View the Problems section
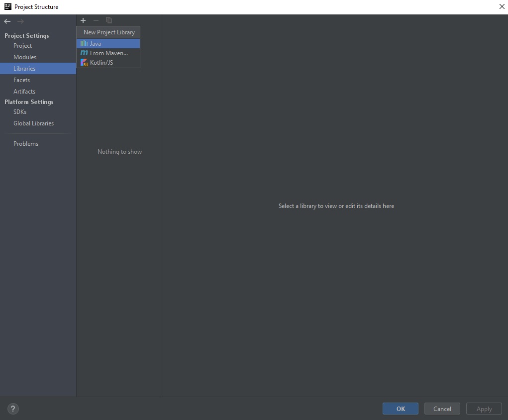508x420 pixels. tap(26, 144)
